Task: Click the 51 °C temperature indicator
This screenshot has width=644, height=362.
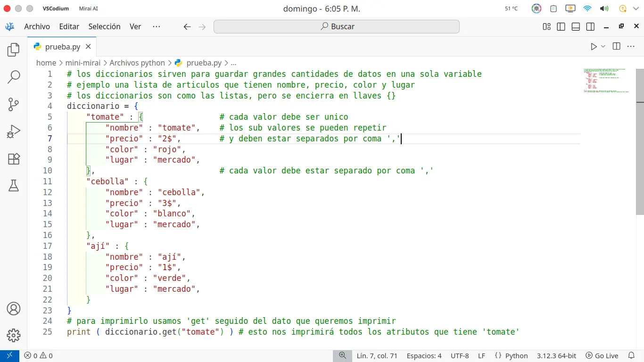Action: (511, 8)
